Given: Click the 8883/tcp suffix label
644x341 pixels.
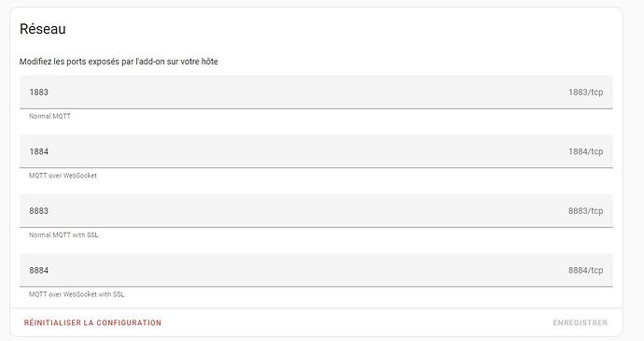Looking at the screenshot, I should click(586, 210).
